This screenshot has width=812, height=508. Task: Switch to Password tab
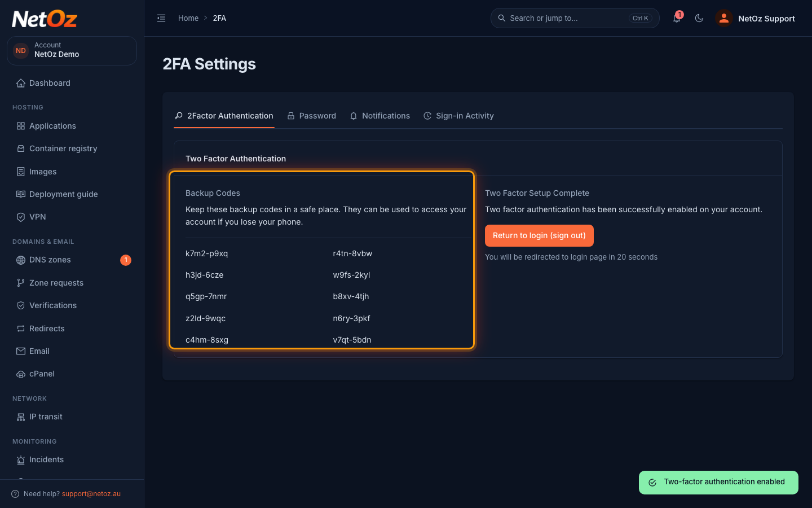click(312, 116)
